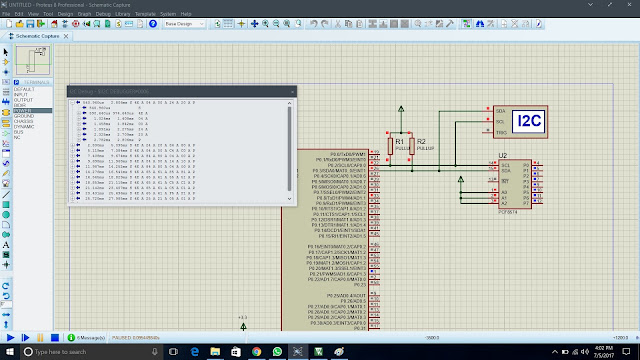Expand the first I2C debug log entry
The height and width of the screenshot is (360, 640).
pyautogui.click(x=72, y=102)
